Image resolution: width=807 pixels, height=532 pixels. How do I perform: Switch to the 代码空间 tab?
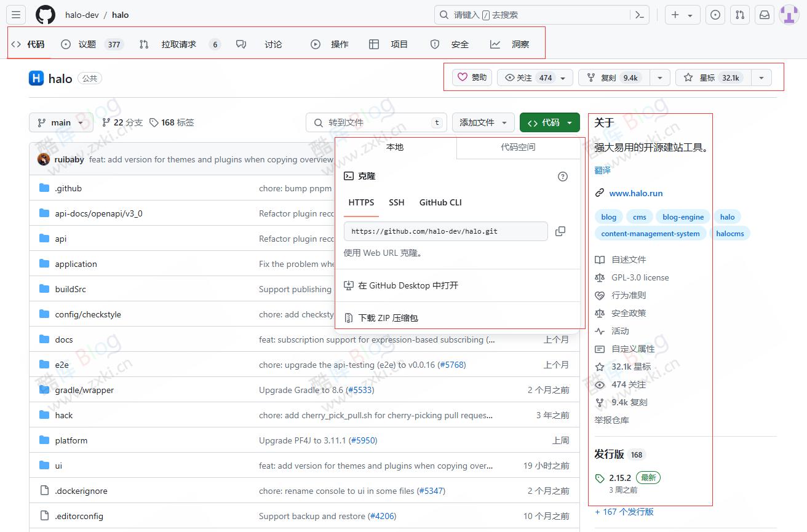click(x=519, y=148)
